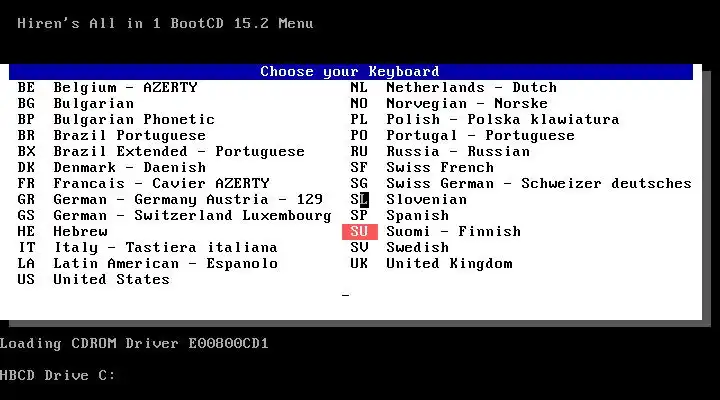Click the HBCD Drive C: line

[x=57, y=375]
